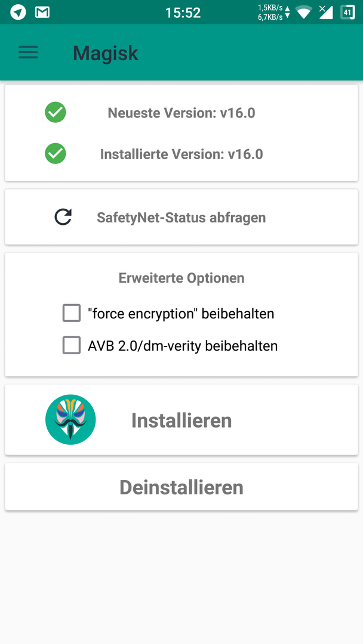Tap SafetyNet-Status abfragen
Screen dimensions: 363x644
click(x=181, y=217)
